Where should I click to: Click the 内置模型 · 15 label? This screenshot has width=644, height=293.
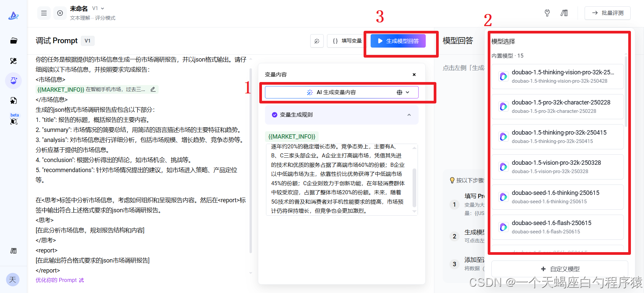pyautogui.click(x=507, y=56)
